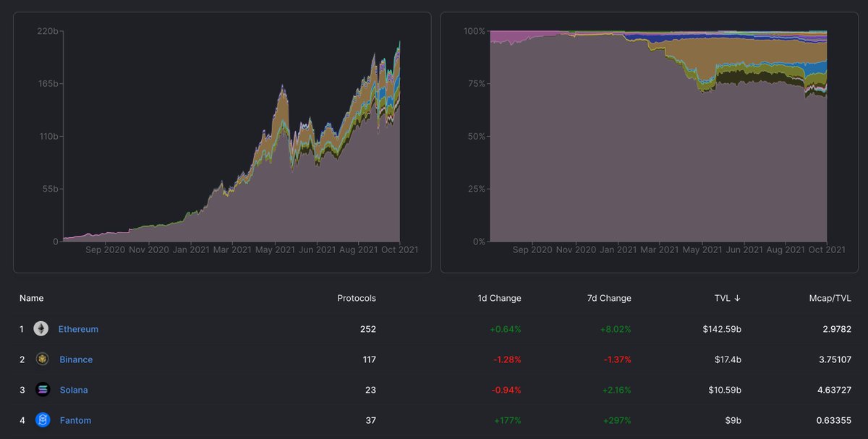Sort table by 7d Change header
Screen dimensions: 868x439
coord(610,298)
